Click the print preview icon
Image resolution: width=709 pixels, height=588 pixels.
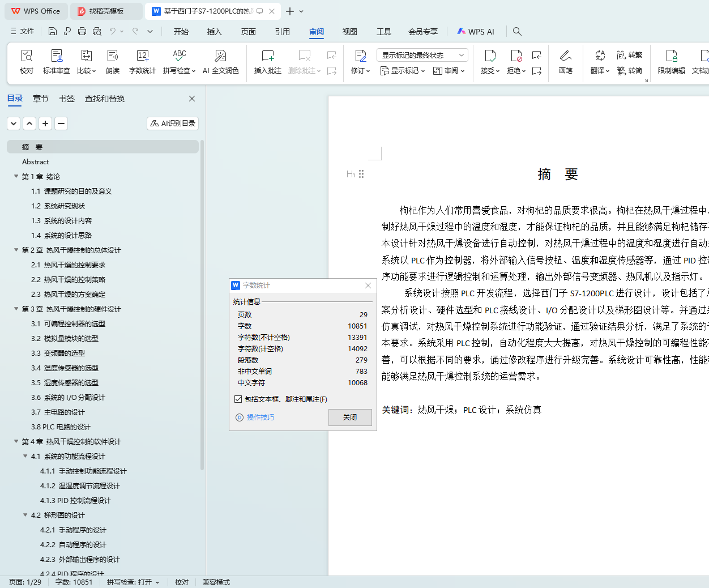click(x=97, y=31)
